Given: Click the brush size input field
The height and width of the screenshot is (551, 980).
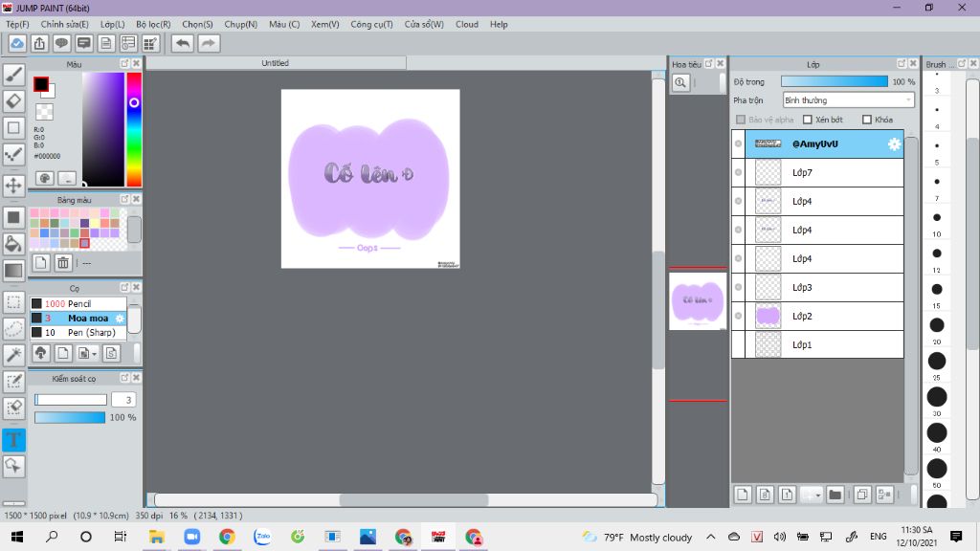Looking at the screenshot, I should click(x=123, y=400).
